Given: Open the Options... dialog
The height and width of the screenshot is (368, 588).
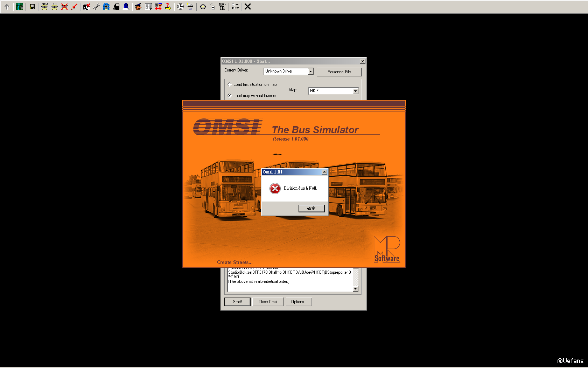Looking at the screenshot, I should coord(299,302).
